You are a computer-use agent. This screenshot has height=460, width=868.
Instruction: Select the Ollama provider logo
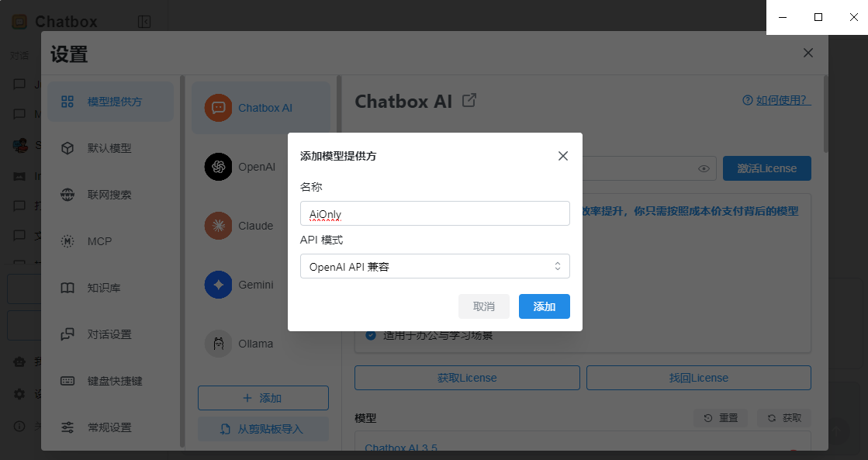pyautogui.click(x=218, y=344)
